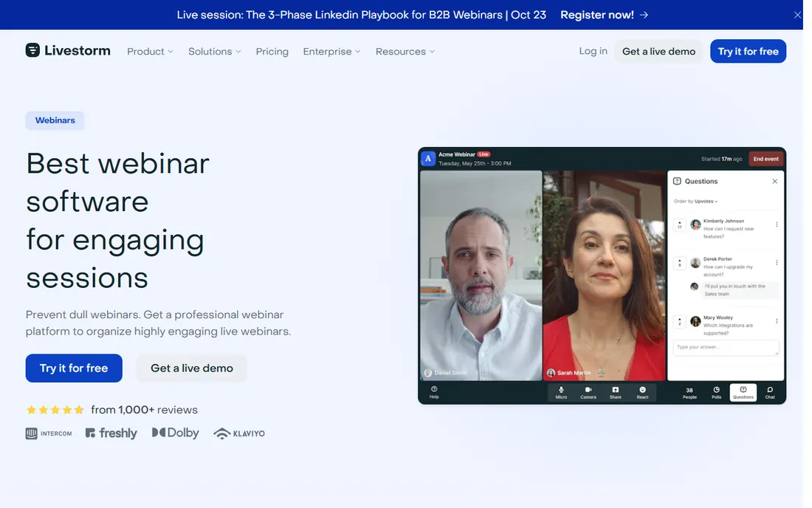Screen dimensions: 812x508
Task: Close the Questions side panel
Action: pyautogui.click(x=774, y=181)
